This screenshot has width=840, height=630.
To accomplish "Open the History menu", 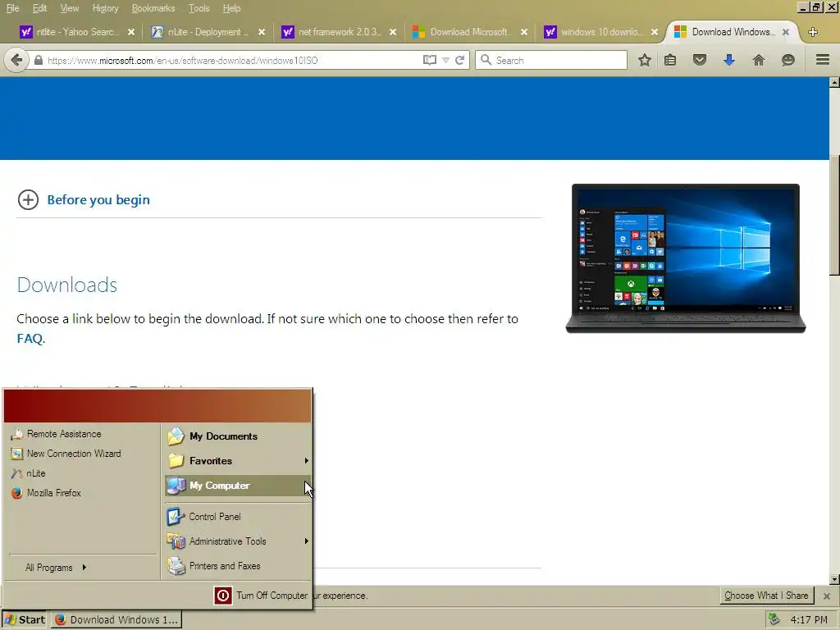I will click(105, 8).
